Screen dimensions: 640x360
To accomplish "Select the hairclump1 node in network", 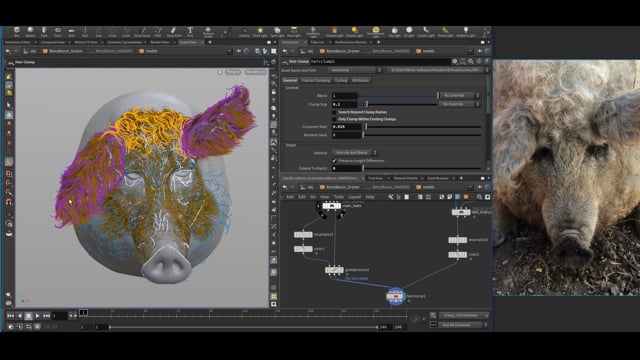I will (396, 296).
